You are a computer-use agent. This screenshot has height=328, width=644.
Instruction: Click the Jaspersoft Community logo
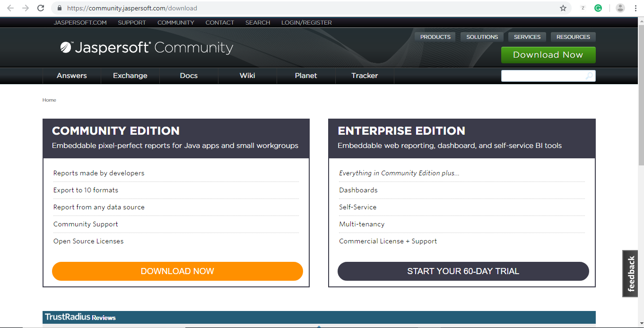(x=147, y=47)
